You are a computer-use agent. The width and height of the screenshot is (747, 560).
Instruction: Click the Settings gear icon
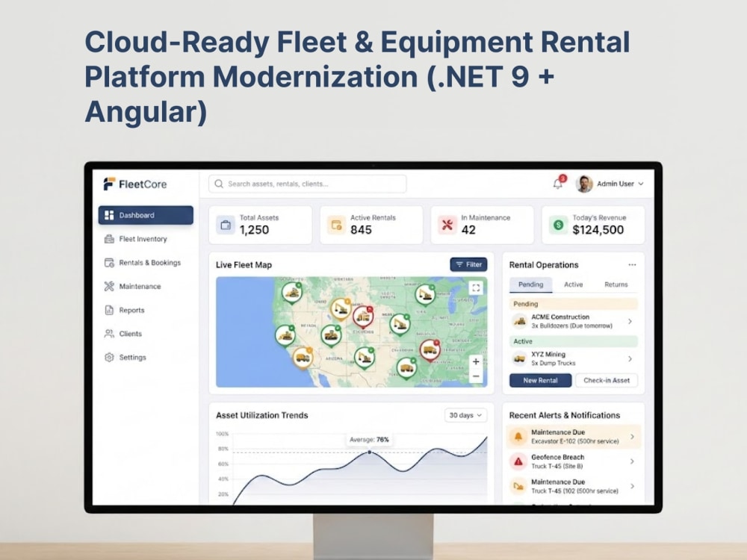point(109,357)
